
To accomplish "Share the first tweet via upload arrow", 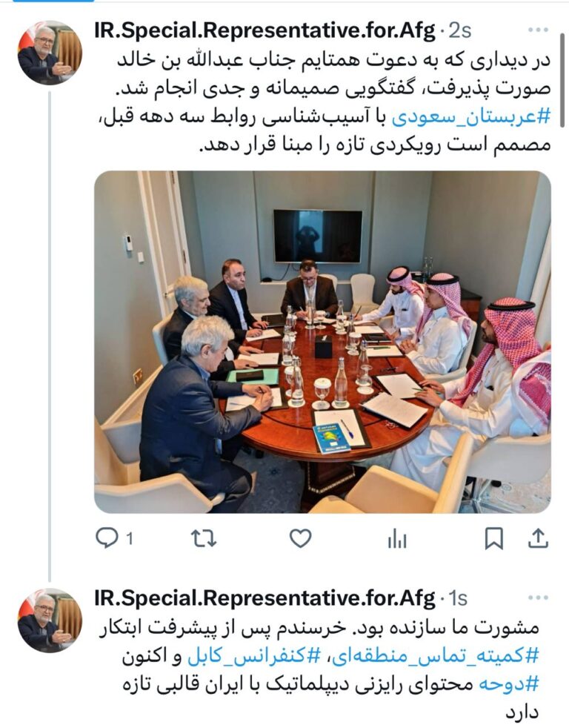I will pos(538,538).
